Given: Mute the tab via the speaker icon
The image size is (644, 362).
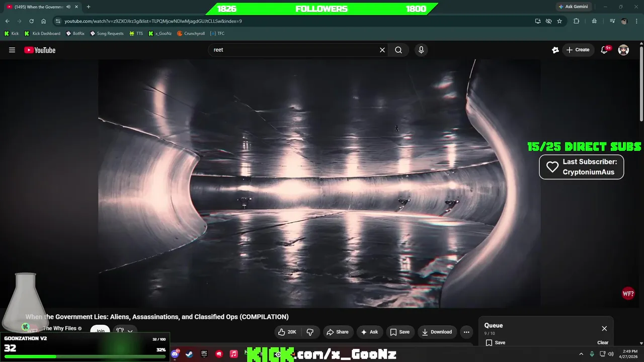Looking at the screenshot, I should [68, 7].
